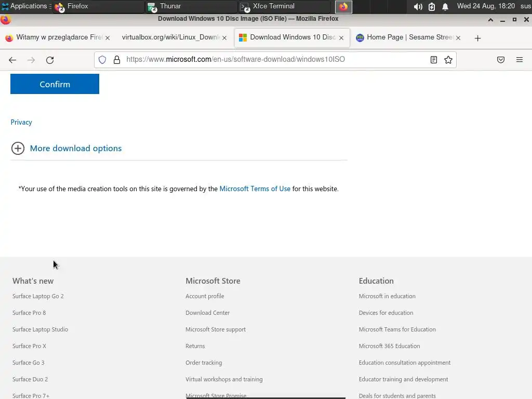Open Microsoft 365 Education link
The image size is (532, 399).
coord(390,346)
